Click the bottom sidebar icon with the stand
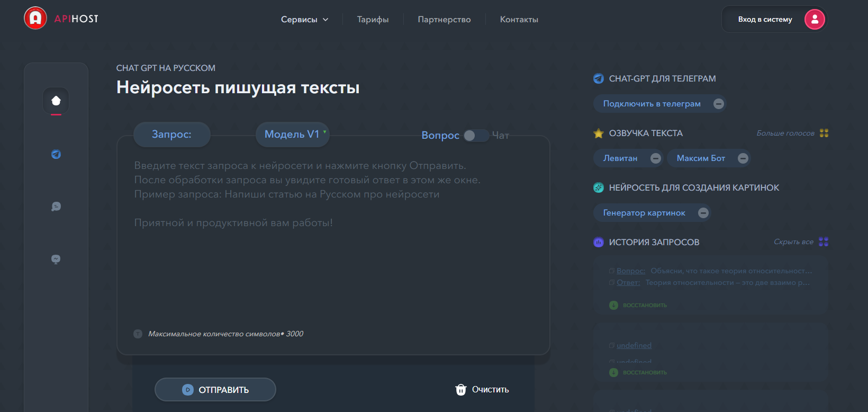The height and width of the screenshot is (412, 868). [x=56, y=259]
